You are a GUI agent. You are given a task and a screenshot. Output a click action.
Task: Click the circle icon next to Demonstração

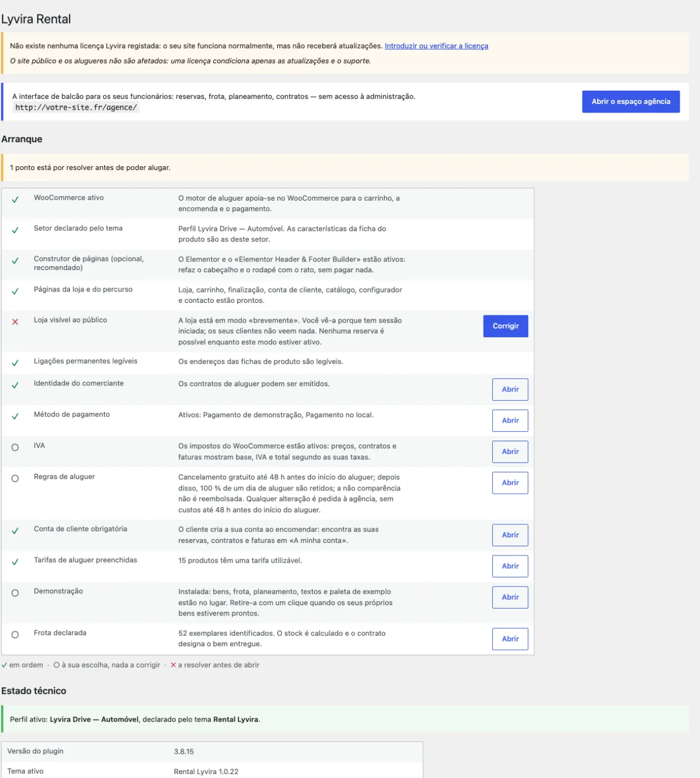click(15, 593)
